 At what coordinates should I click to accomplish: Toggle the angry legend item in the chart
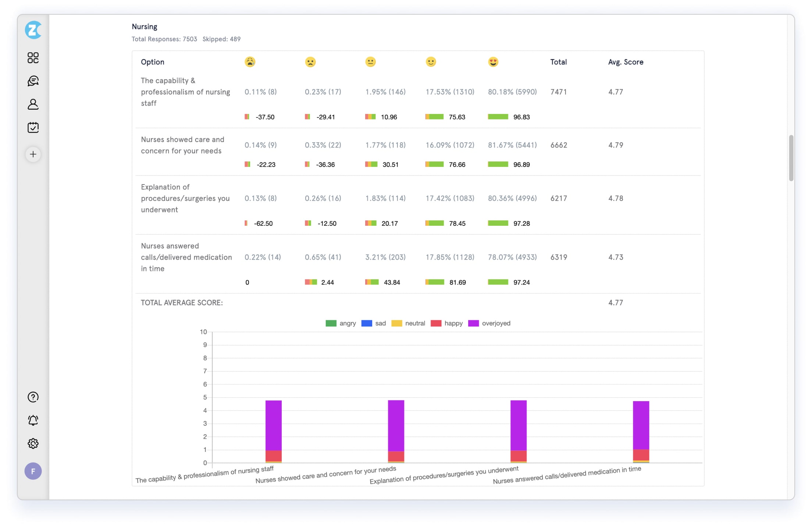click(341, 323)
